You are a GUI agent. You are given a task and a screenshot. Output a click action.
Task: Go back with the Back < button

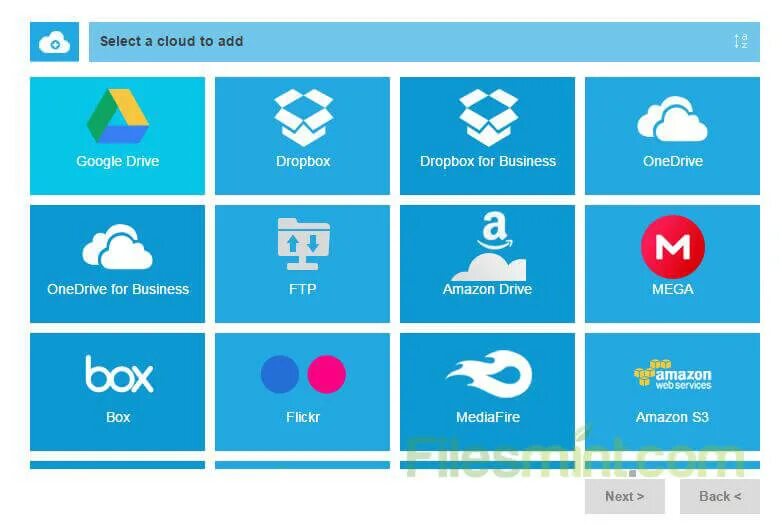[x=720, y=497]
